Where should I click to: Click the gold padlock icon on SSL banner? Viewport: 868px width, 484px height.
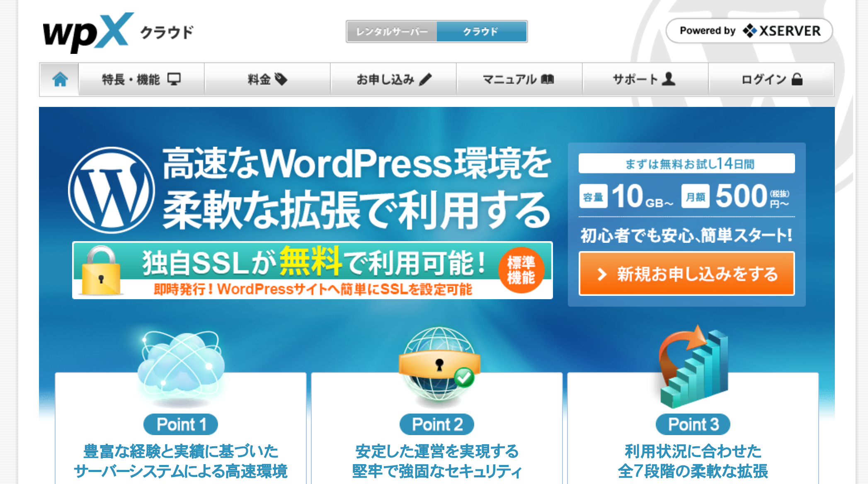[101, 270]
